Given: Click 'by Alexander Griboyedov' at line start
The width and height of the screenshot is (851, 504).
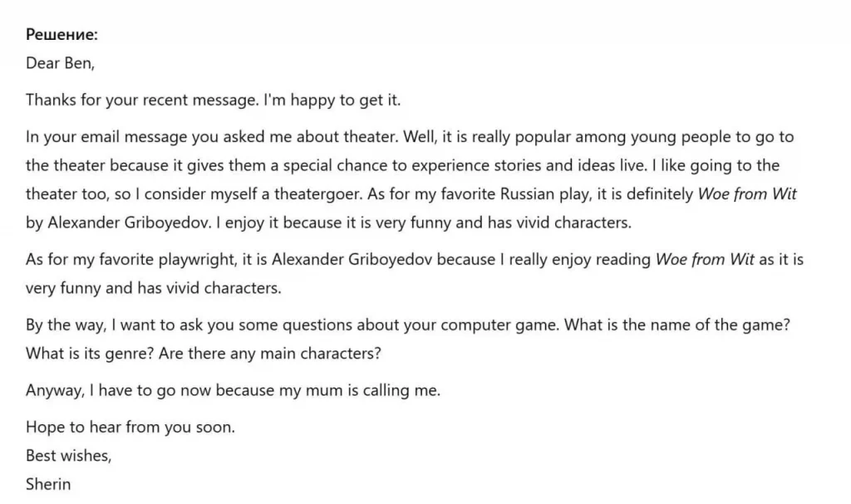Looking at the screenshot, I should click(118, 223).
